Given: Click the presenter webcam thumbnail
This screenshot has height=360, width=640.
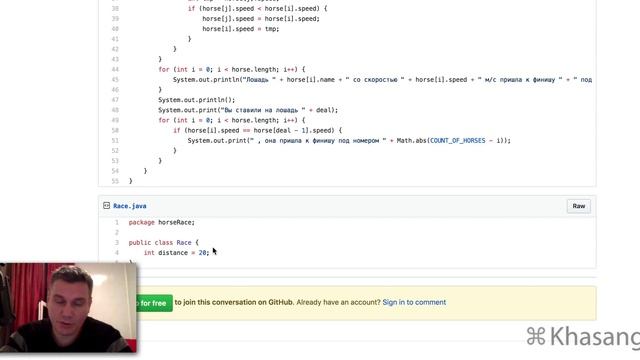Looking at the screenshot, I should pos(69,308).
